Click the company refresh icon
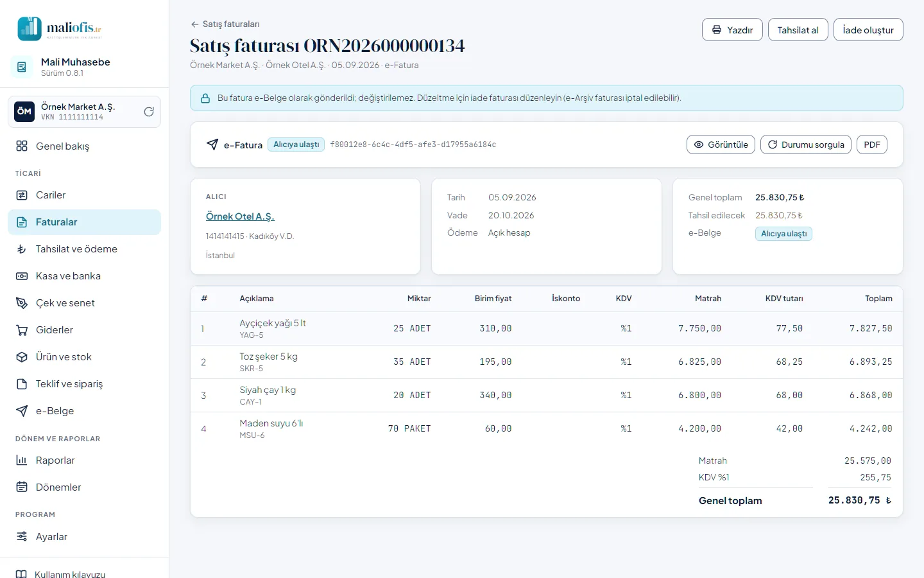 (x=149, y=112)
